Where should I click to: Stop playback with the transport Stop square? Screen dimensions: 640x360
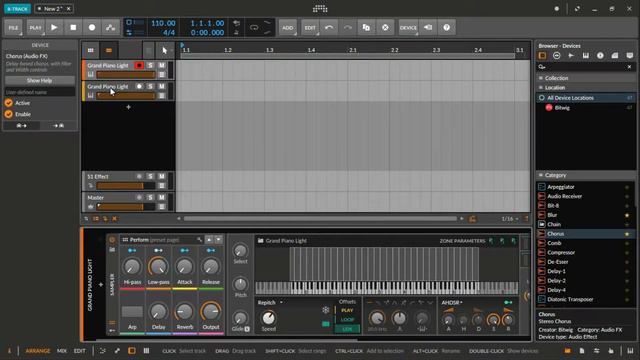(x=73, y=27)
